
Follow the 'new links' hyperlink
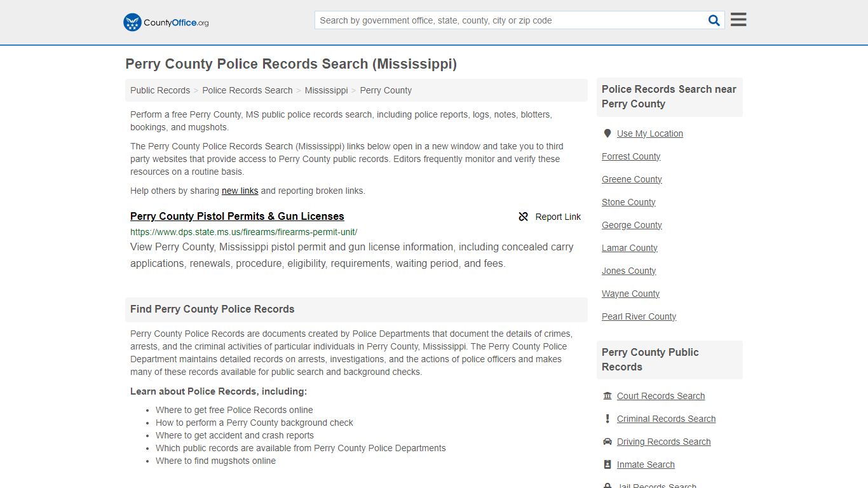pos(240,191)
